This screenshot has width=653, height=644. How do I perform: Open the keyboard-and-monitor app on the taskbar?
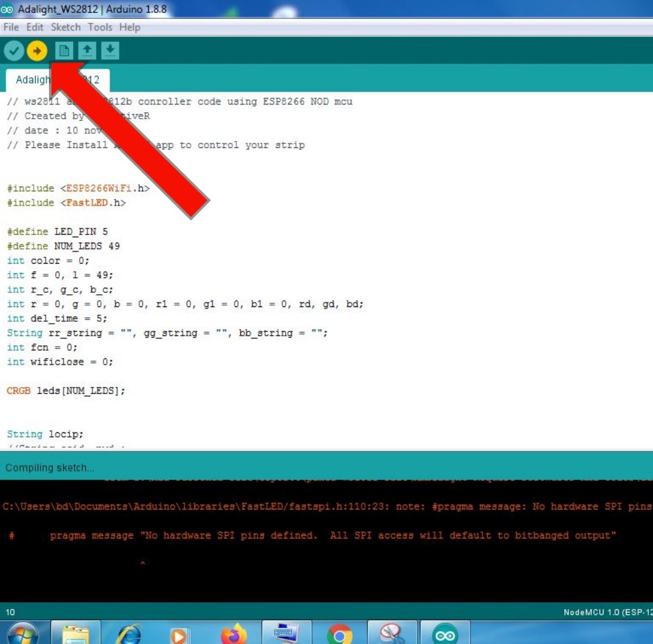(x=286, y=633)
